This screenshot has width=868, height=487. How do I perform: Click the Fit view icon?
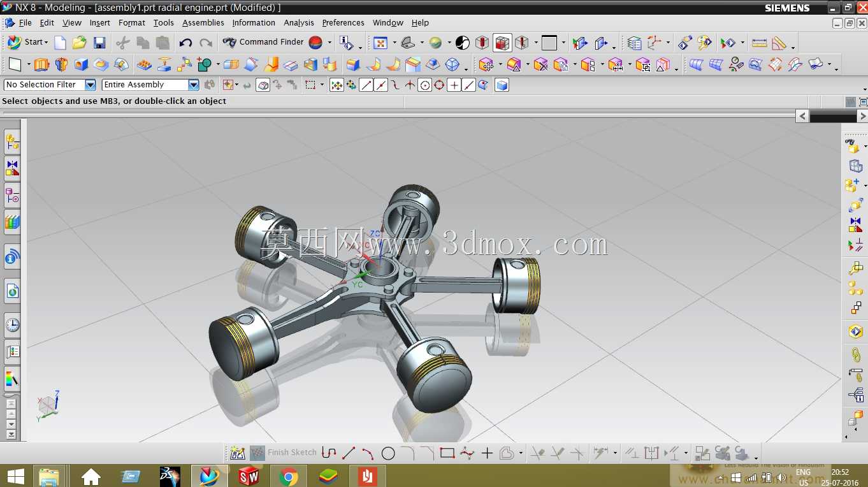380,43
